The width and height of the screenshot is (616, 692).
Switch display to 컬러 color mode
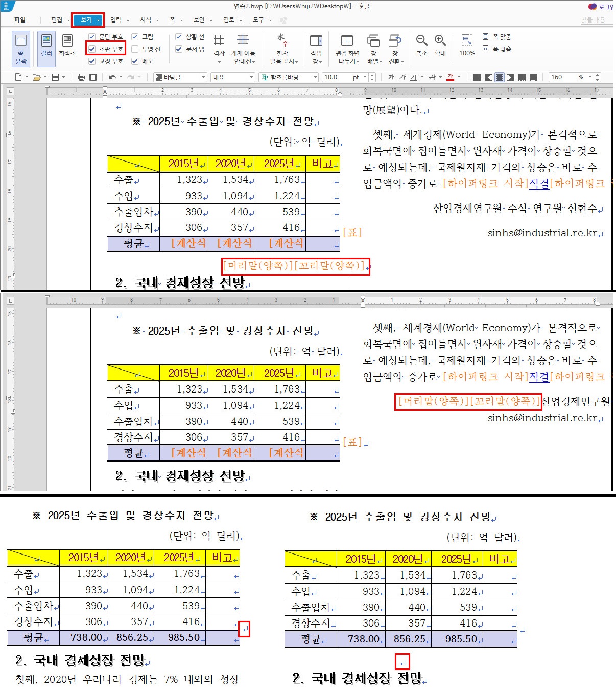coord(46,49)
